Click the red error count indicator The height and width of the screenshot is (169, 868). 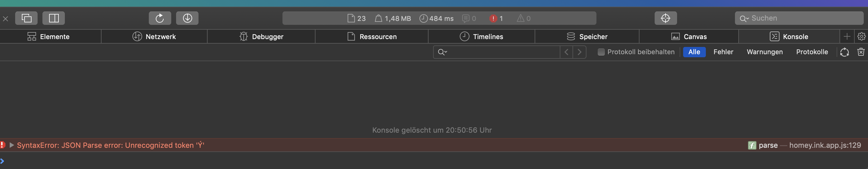click(x=496, y=18)
